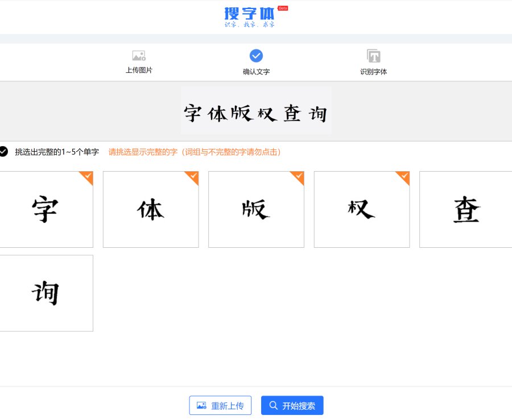Screen dimensions: 512x420
Task: Click the 查 character thumbnail
Action: tap(466, 209)
